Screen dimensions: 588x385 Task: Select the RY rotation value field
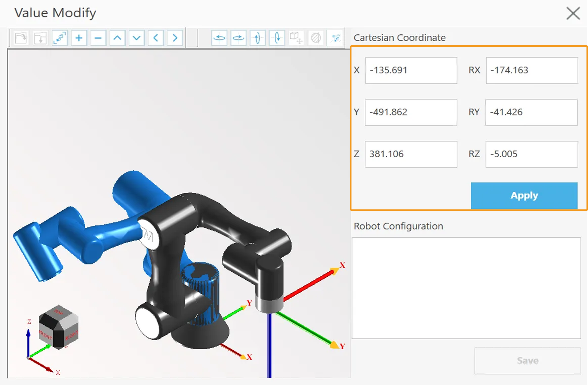tap(531, 112)
